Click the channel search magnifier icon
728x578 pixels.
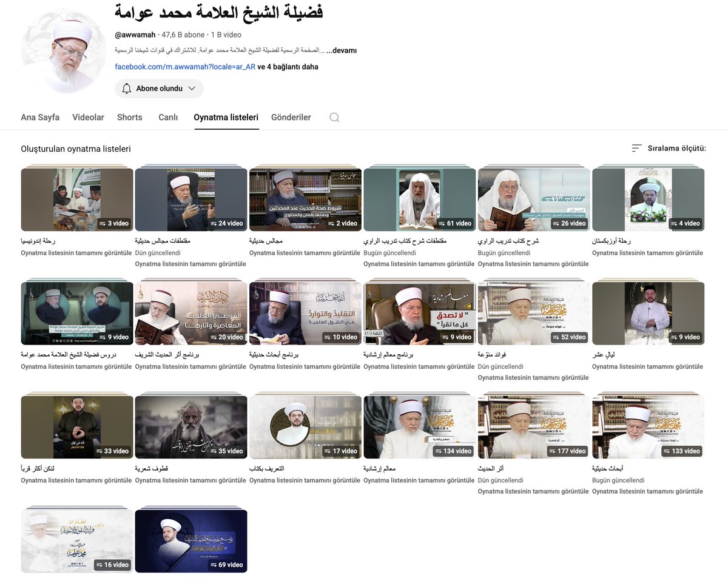[x=334, y=118]
